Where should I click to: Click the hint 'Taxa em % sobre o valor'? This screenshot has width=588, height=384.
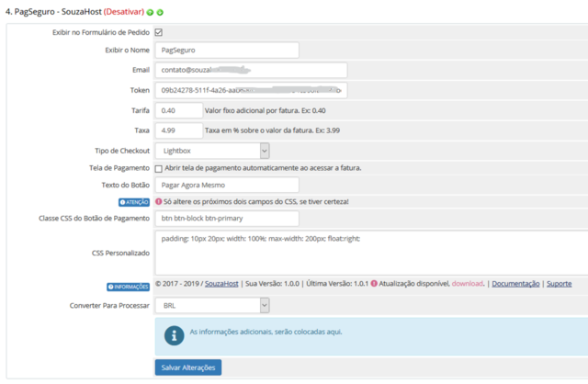272,130
